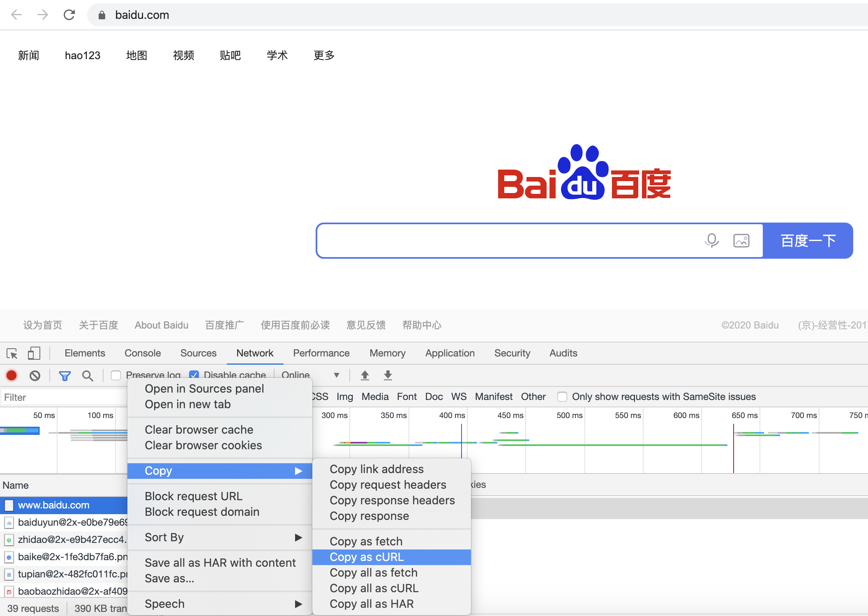Switch to the Console tab
The image size is (868, 616).
tap(143, 353)
